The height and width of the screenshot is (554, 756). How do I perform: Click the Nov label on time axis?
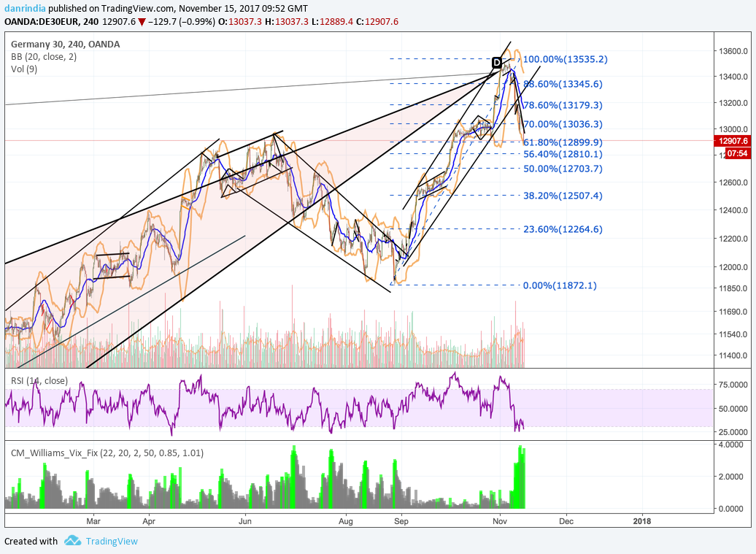500,521
